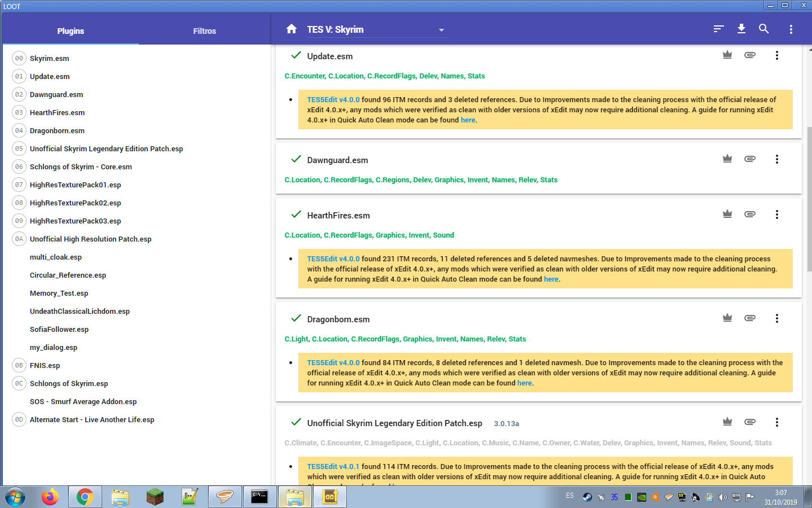Open the Unofficial Skyrim Legendary Edition Patch card menu
Screen dimensions: 812x508
(777, 422)
